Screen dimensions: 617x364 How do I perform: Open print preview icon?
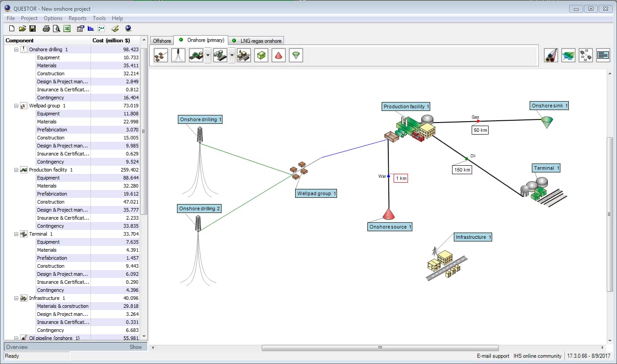click(57, 29)
